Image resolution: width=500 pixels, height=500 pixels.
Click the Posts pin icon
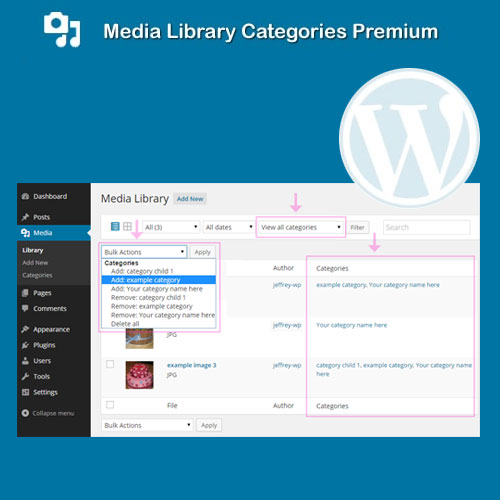tap(25, 217)
